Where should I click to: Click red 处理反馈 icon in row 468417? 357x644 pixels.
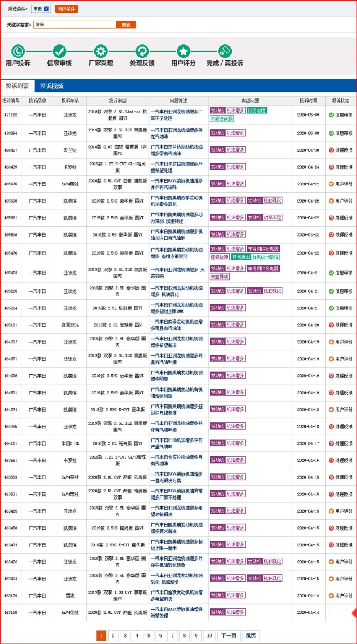331,150
